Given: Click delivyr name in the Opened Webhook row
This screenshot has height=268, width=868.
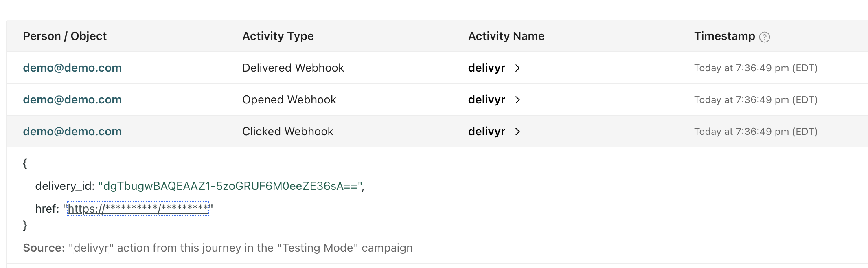Looking at the screenshot, I should 487,100.
